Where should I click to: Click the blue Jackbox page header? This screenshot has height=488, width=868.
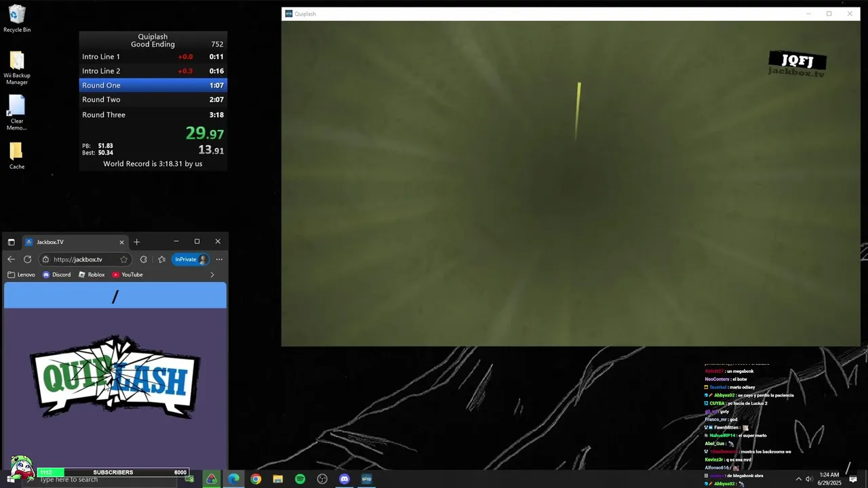(115, 296)
